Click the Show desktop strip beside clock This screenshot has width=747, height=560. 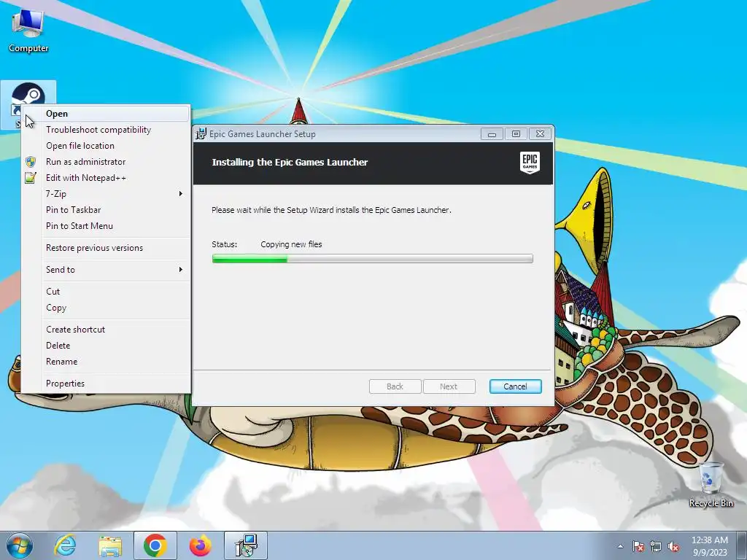[x=742, y=546]
